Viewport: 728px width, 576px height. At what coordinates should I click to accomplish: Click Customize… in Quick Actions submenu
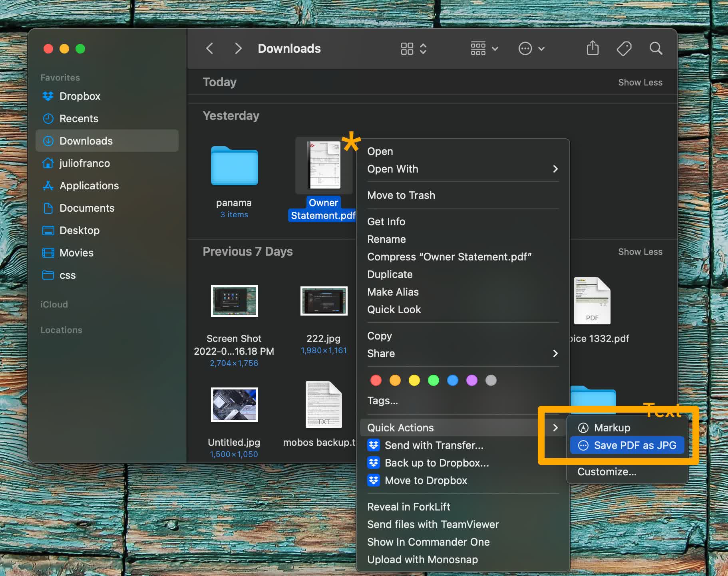point(607,472)
